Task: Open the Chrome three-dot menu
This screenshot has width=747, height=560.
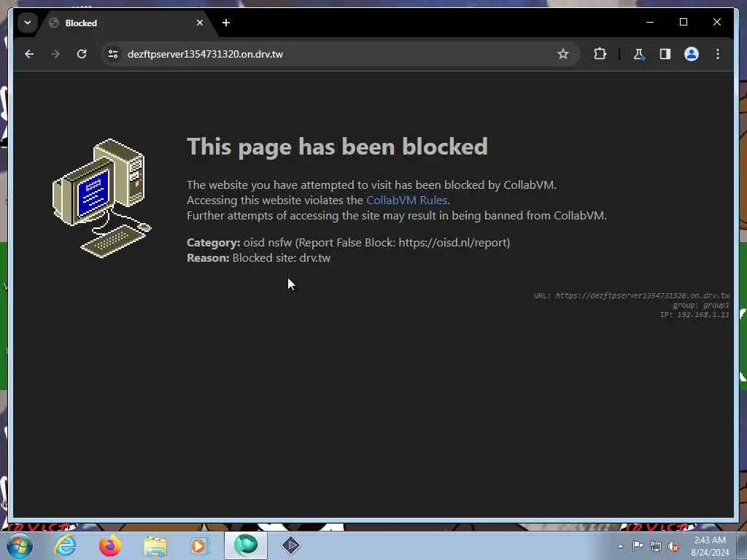Action: (x=718, y=54)
